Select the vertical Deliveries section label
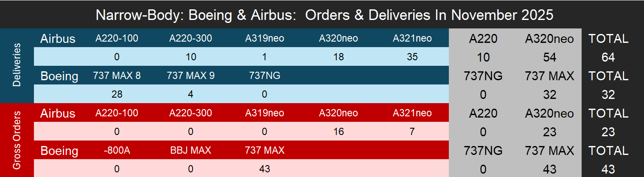Screen dimensions: 644x177 (17, 66)
